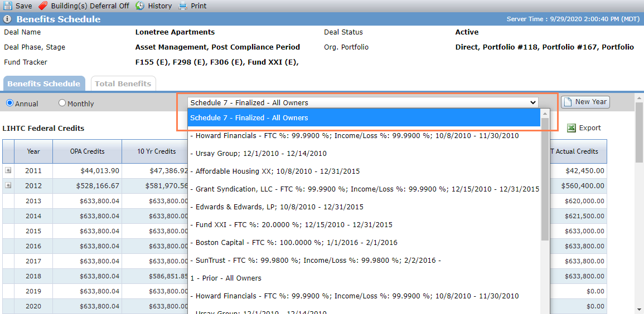This screenshot has width=644, height=314.
Task: Click the Excel Export icon
Action: (x=572, y=128)
